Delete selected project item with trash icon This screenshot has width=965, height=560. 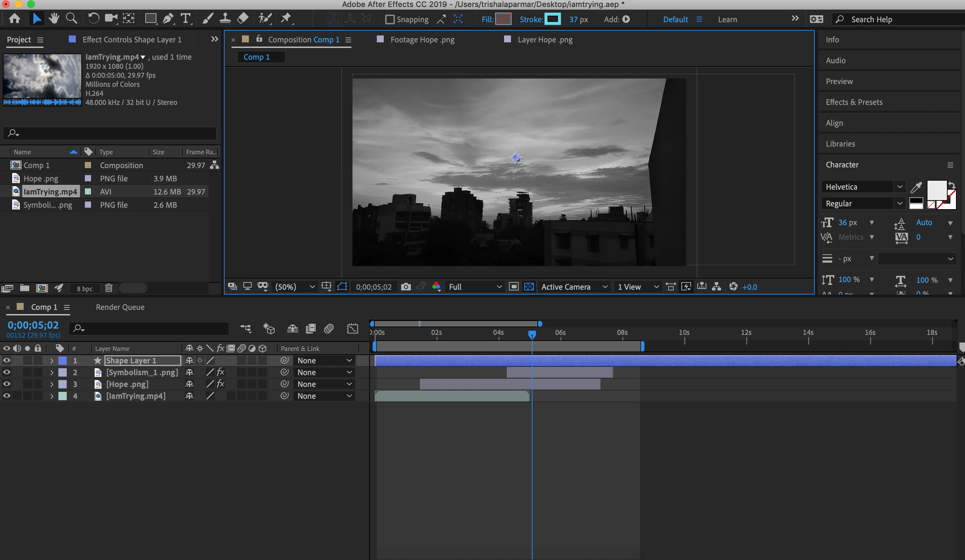point(109,288)
